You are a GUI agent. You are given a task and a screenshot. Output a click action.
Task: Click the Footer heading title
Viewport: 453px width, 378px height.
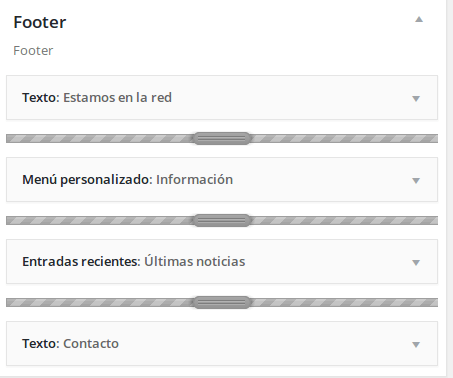click(x=40, y=22)
